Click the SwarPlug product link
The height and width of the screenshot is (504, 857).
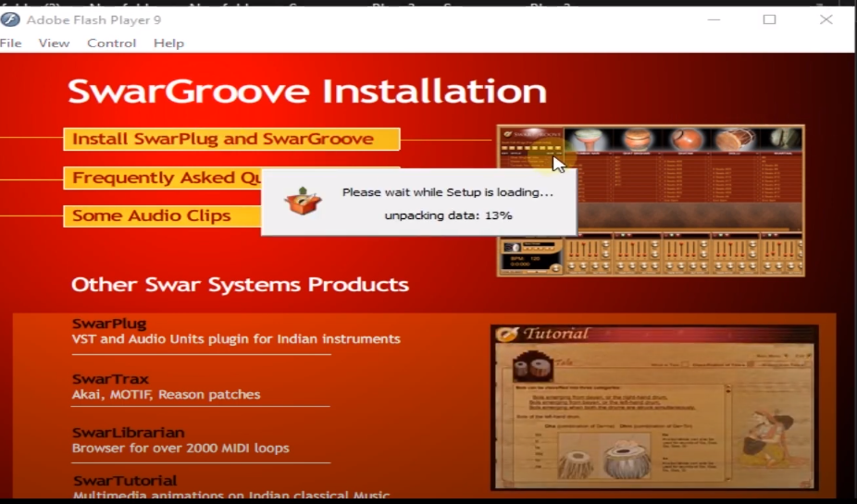[109, 324]
